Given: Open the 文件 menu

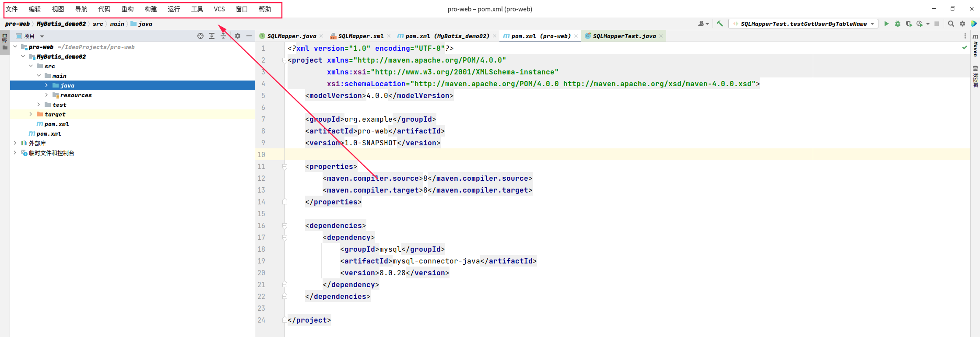Looking at the screenshot, I should (x=11, y=9).
